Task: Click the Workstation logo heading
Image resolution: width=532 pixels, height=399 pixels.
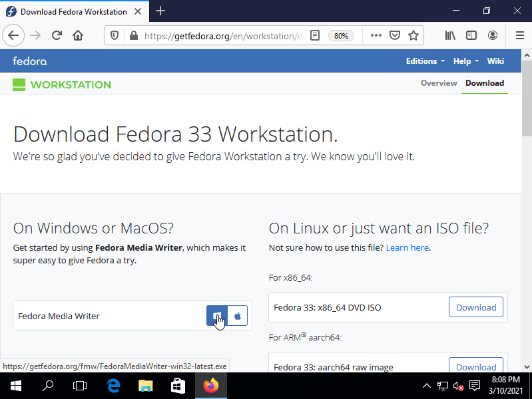Action: (x=62, y=84)
